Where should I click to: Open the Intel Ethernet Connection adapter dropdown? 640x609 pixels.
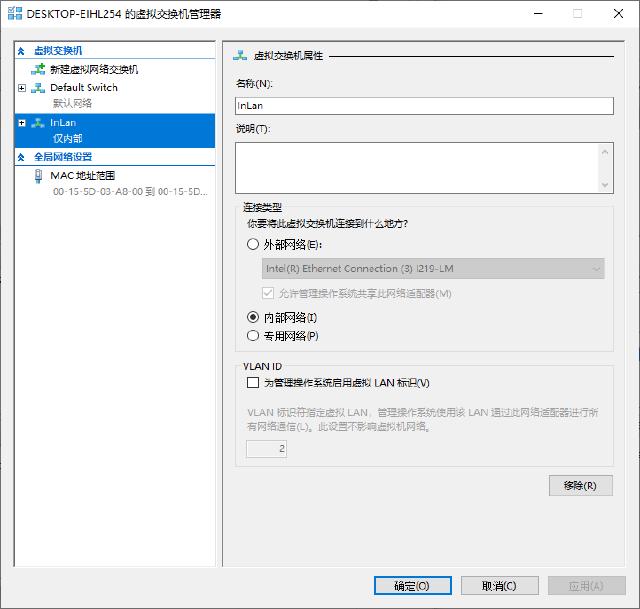point(433,269)
